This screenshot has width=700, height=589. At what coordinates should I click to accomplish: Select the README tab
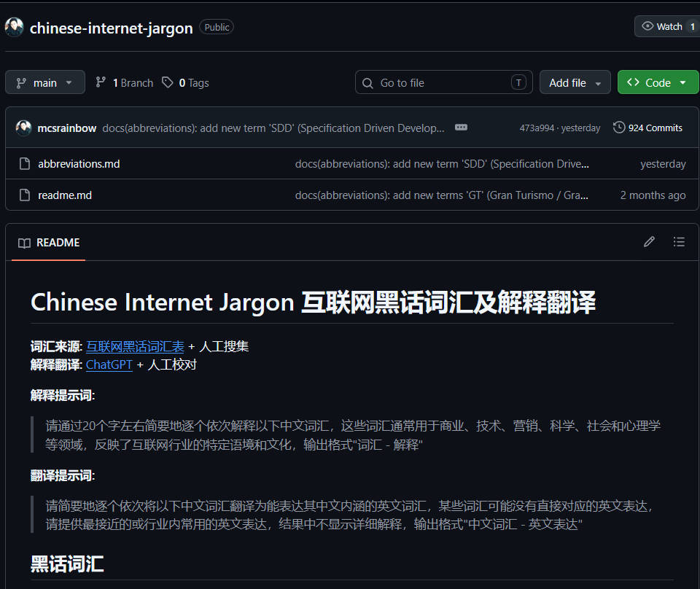pos(49,243)
